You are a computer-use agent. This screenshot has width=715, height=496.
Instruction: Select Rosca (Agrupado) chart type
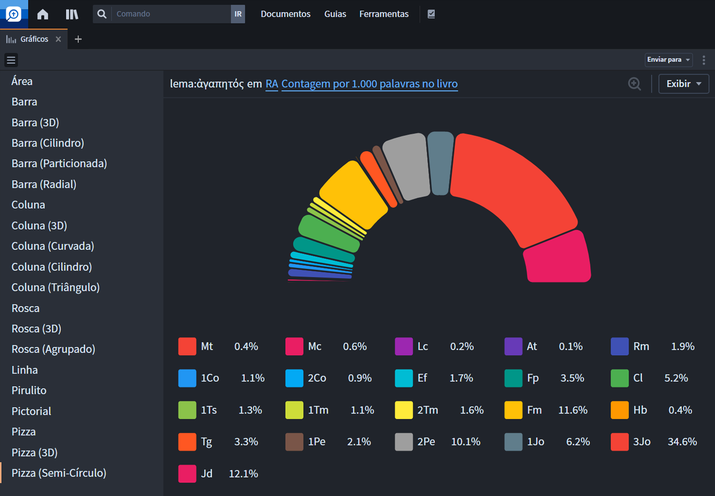click(x=53, y=349)
